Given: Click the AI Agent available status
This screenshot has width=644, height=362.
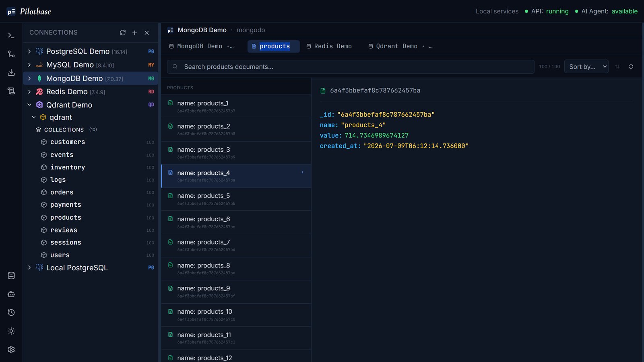Looking at the screenshot, I should (x=606, y=11).
